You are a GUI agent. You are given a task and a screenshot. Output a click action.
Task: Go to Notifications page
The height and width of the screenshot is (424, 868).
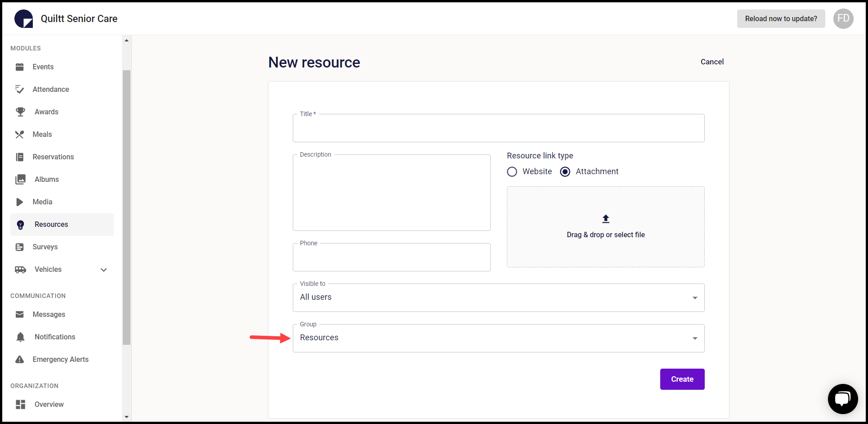click(x=62, y=337)
